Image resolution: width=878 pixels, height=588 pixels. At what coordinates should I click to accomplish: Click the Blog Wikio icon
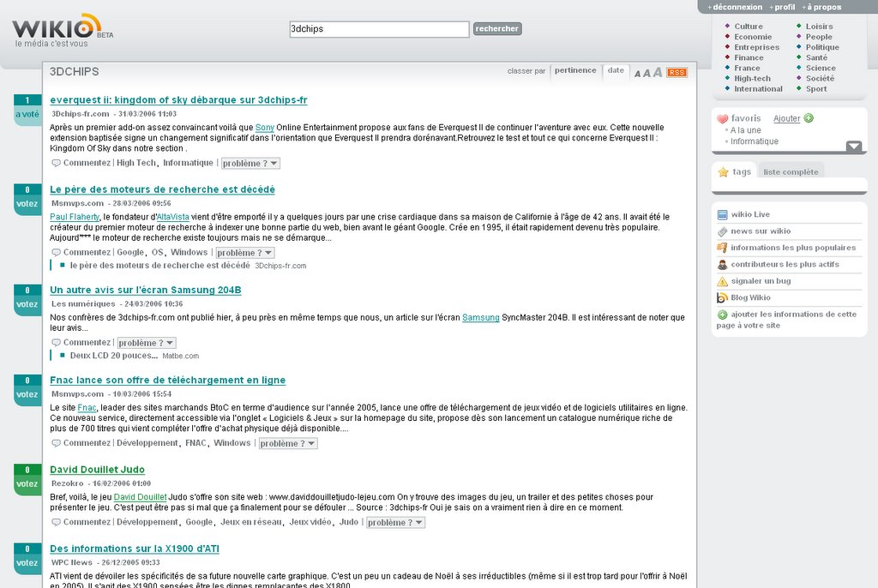722,298
